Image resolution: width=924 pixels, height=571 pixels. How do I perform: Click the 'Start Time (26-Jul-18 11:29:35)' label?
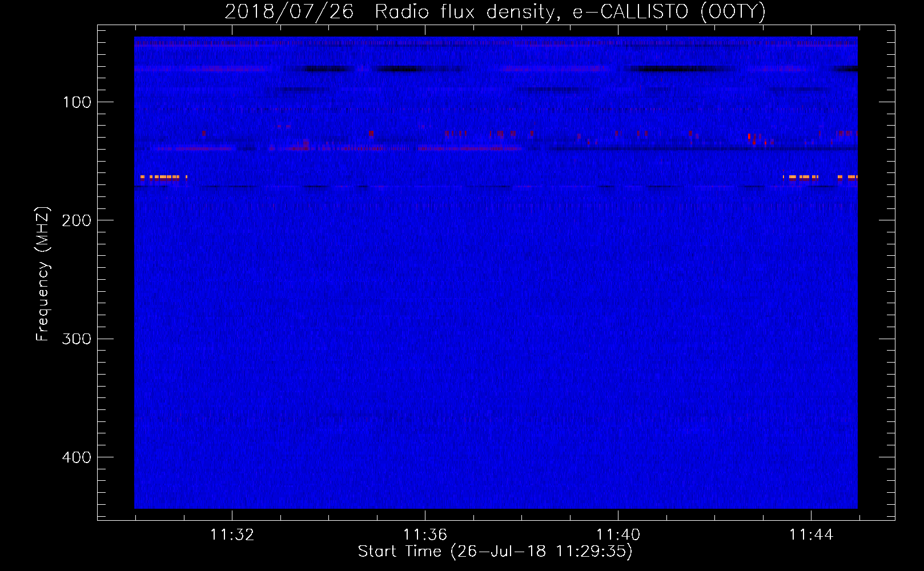coord(495,552)
